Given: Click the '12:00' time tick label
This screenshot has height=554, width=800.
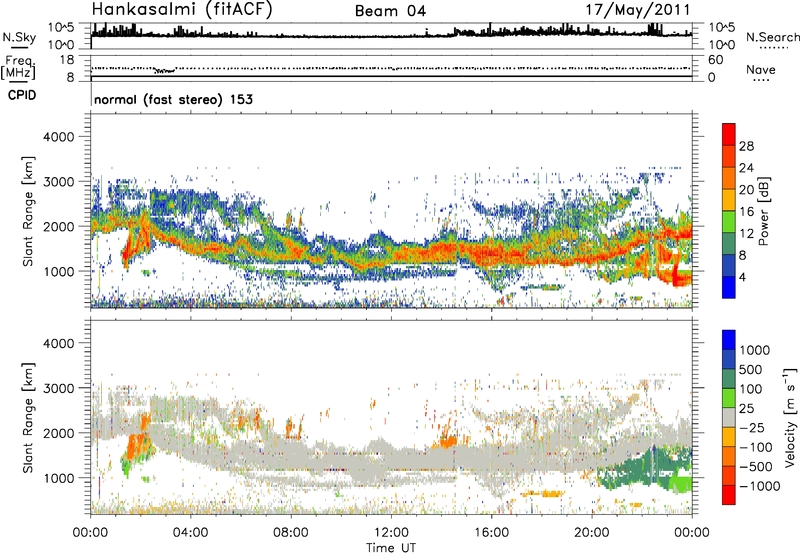Looking at the screenshot, I should coord(391,533).
